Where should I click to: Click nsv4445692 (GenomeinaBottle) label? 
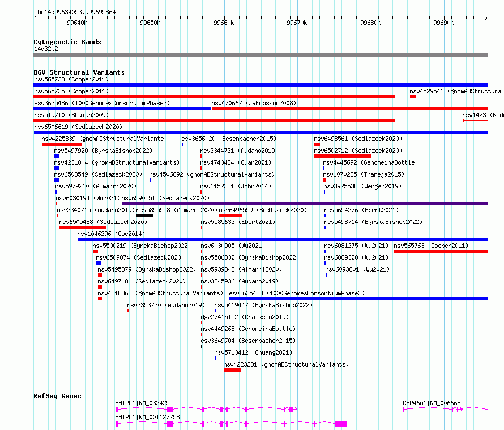[x=370, y=162]
